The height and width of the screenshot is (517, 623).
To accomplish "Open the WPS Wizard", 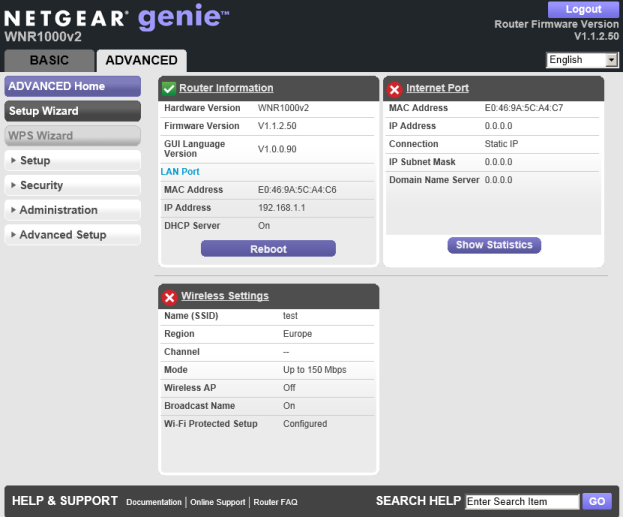I will (x=72, y=136).
